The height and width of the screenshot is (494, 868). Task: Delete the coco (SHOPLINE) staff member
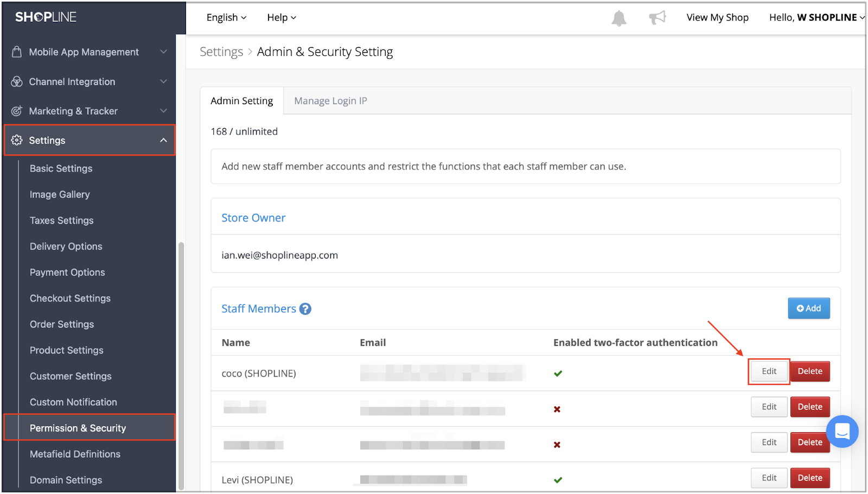click(810, 371)
